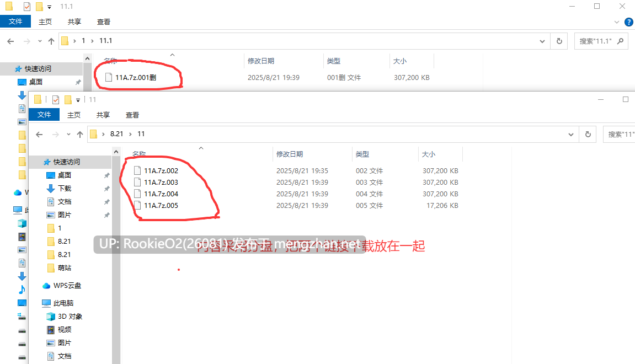Image resolution: width=635 pixels, height=364 pixels.
Task: Click properties quick-access icon in 11.1 title bar
Action: coord(26,7)
